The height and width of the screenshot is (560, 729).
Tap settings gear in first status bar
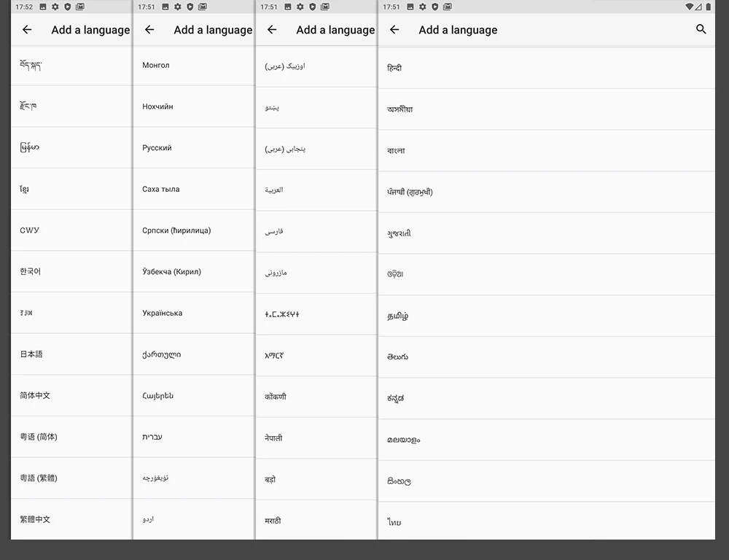(55, 7)
